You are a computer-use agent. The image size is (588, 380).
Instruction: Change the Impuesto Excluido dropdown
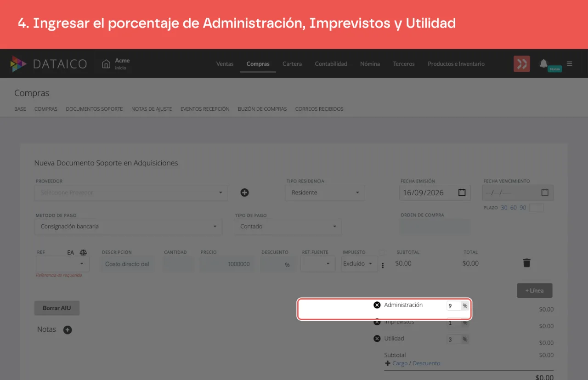[x=360, y=264]
